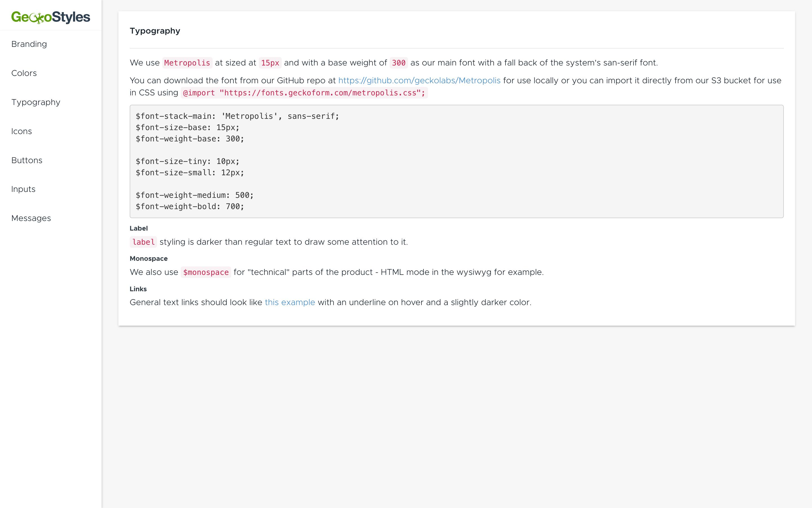Click the 300 inline code tag
The height and width of the screenshot is (508, 812).
(x=399, y=63)
